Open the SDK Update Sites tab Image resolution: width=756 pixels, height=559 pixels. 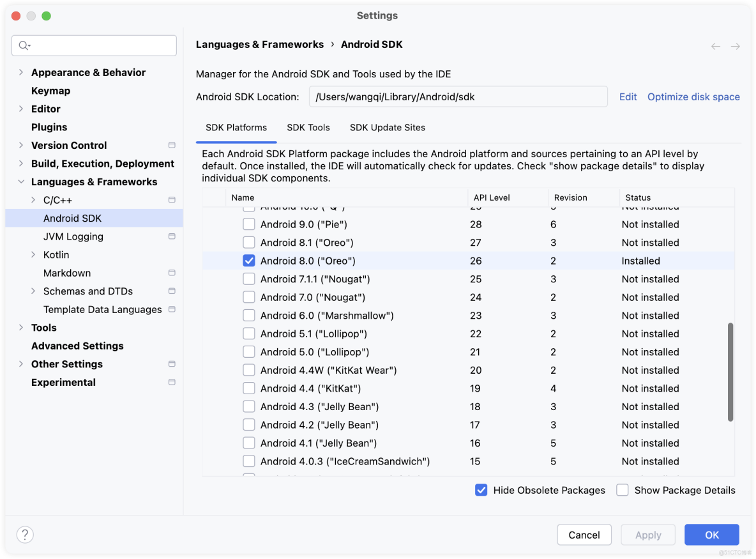click(x=387, y=128)
